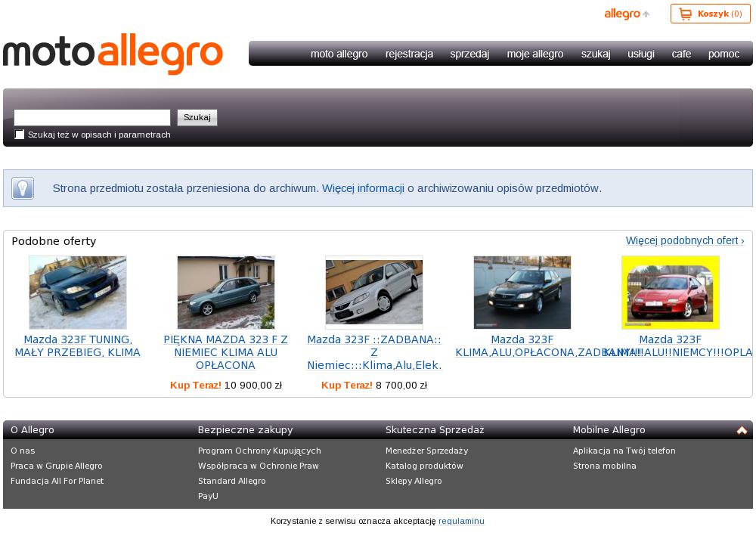Click the teal Mazda by house thumbnail
The width and height of the screenshot is (756, 536).
(x=225, y=293)
